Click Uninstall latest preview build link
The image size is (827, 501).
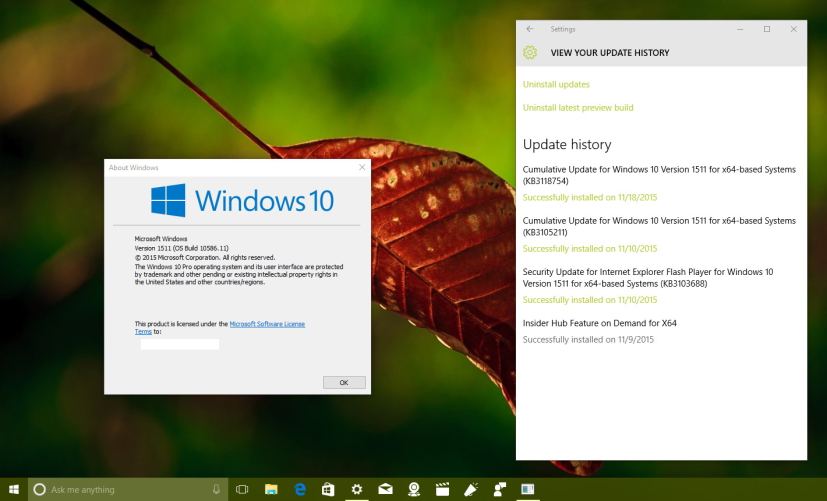coord(578,108)
